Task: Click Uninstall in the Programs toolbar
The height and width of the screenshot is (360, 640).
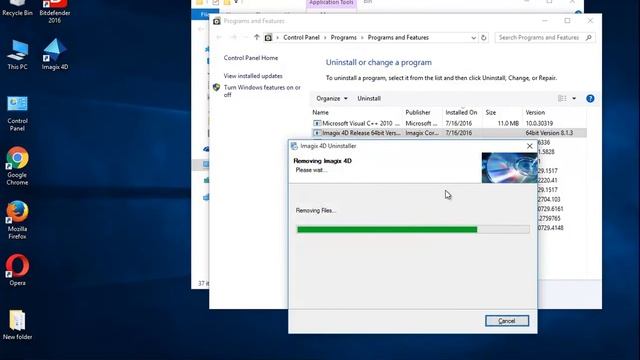Action: click(369, 98)
